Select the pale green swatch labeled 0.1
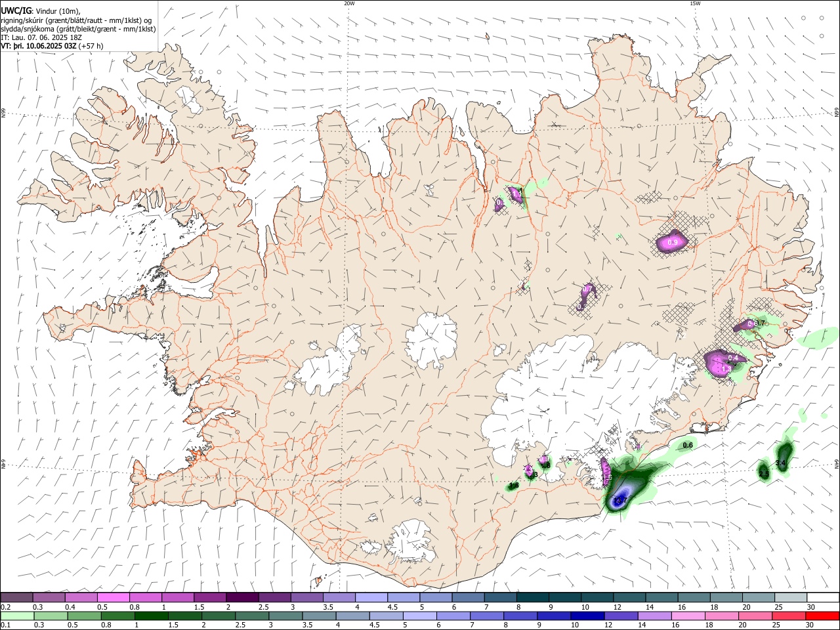Image resolution: width=840 pixels, height=630 pixels. click(17, 616)
